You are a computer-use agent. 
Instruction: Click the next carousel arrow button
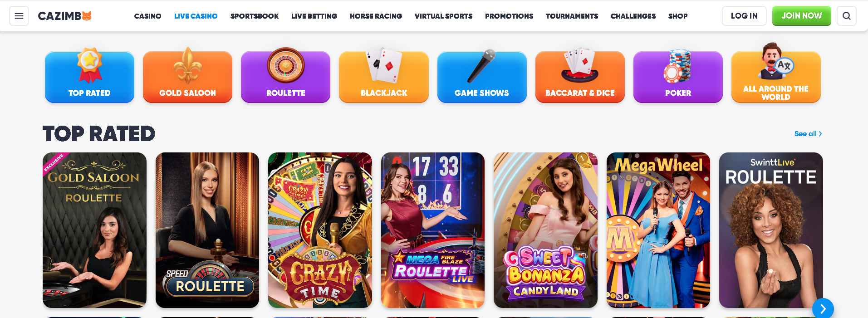pyautogui.click(x=823, y=308)
